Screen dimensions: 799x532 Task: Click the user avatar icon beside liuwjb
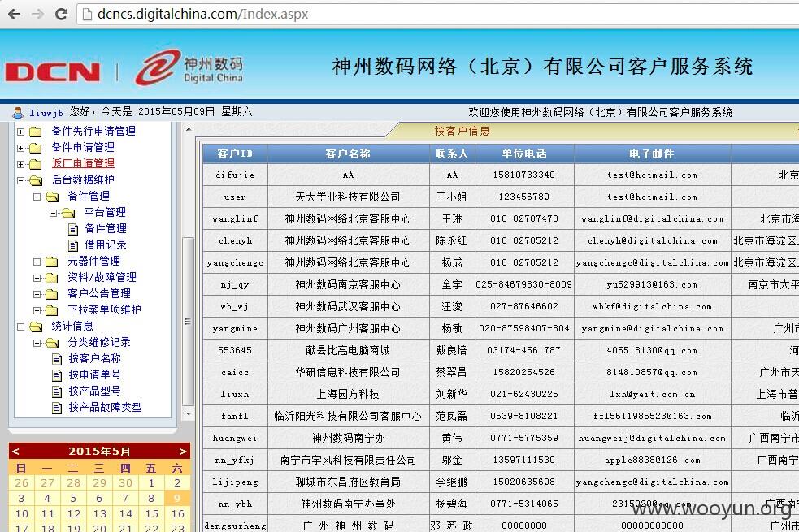pyautogui.click(x=18, y=113)
